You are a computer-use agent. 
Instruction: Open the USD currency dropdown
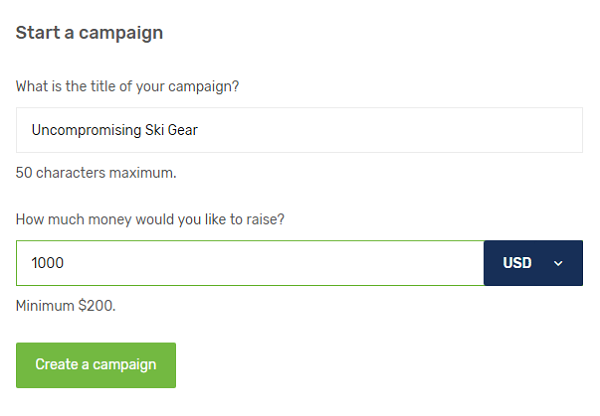[x=533, y=263]
